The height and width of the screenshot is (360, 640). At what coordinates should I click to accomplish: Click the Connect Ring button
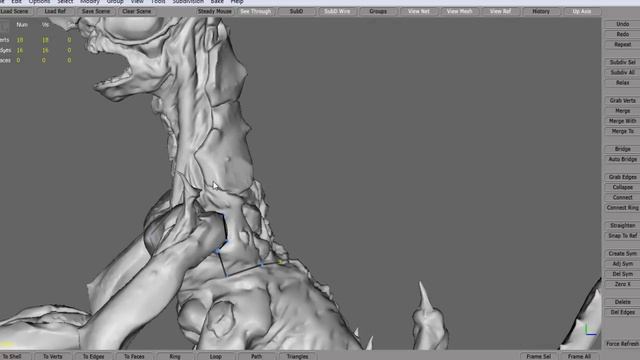[622, 208]
